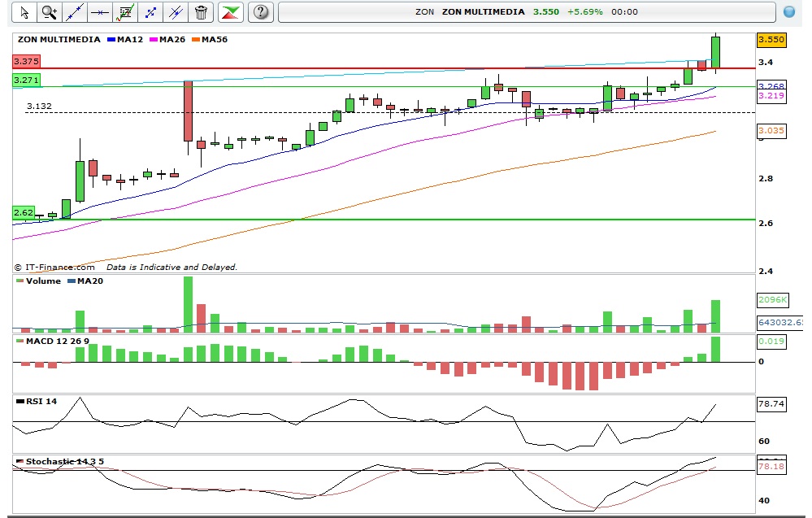The height and width of the screenshot is (518, 812).
Task: Select the parallel channel lines tool
Action: pyautogui.click(x=176, y=12)
